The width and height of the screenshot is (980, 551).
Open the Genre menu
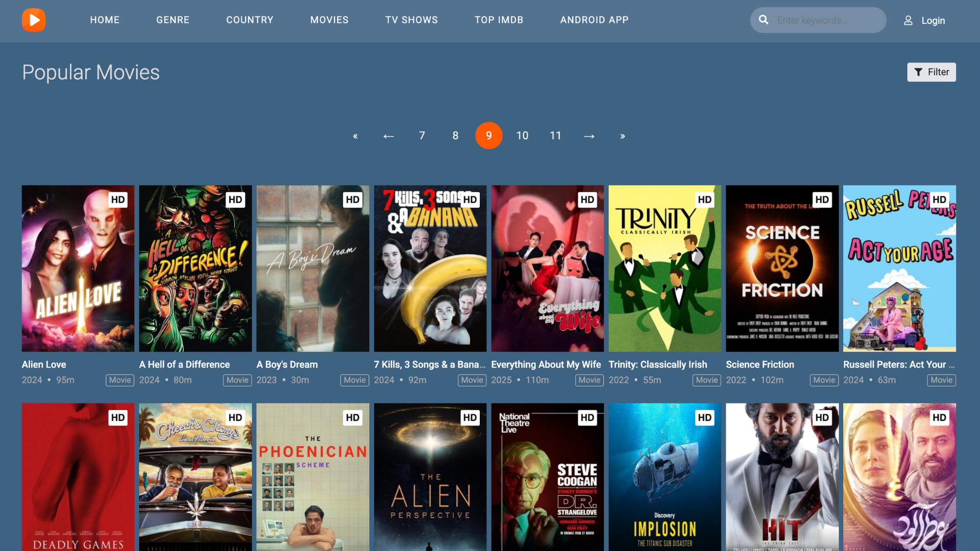point(173,20)
